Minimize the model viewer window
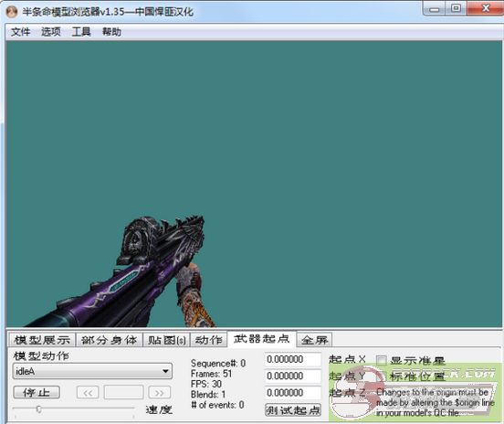 coord(435,8)
